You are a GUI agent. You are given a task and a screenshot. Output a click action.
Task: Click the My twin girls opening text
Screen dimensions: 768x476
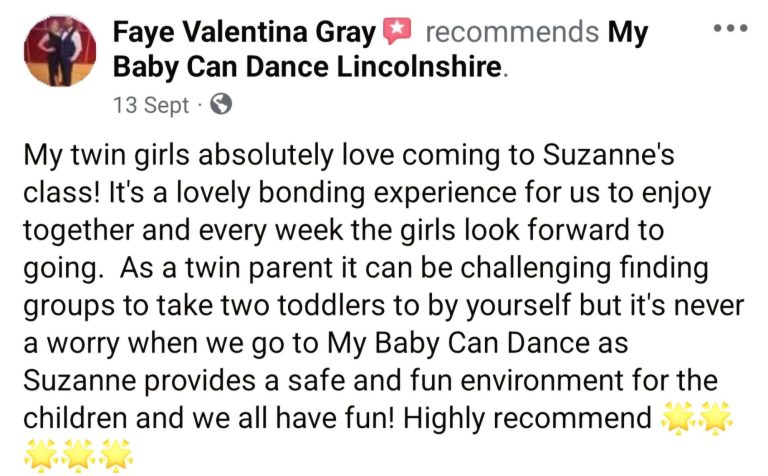(x=106, y=155)
